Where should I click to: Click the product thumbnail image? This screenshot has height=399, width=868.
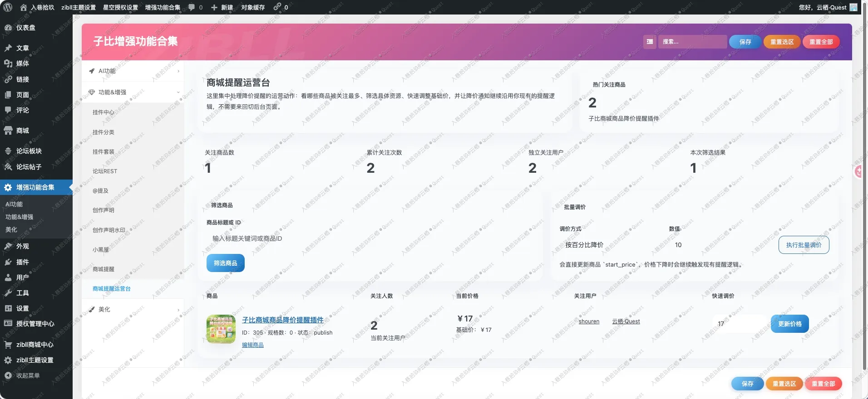click(221, 329)
